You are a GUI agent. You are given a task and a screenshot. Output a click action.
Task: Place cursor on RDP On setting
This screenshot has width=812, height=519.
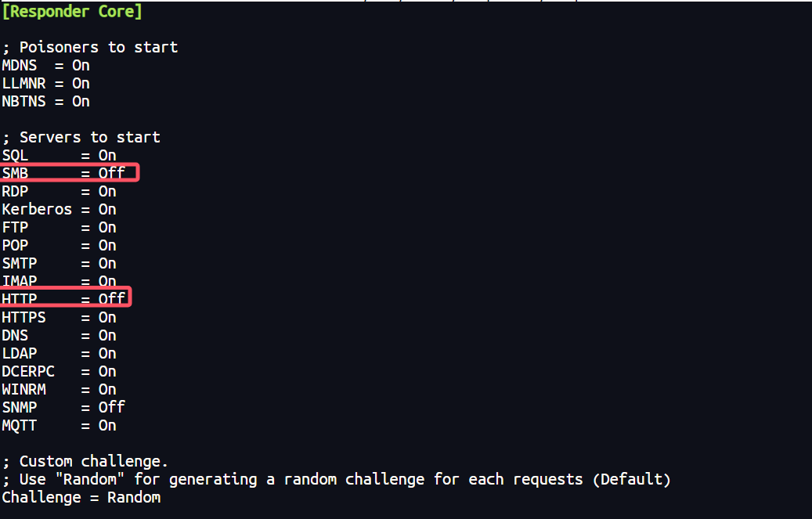click(107, 191)
